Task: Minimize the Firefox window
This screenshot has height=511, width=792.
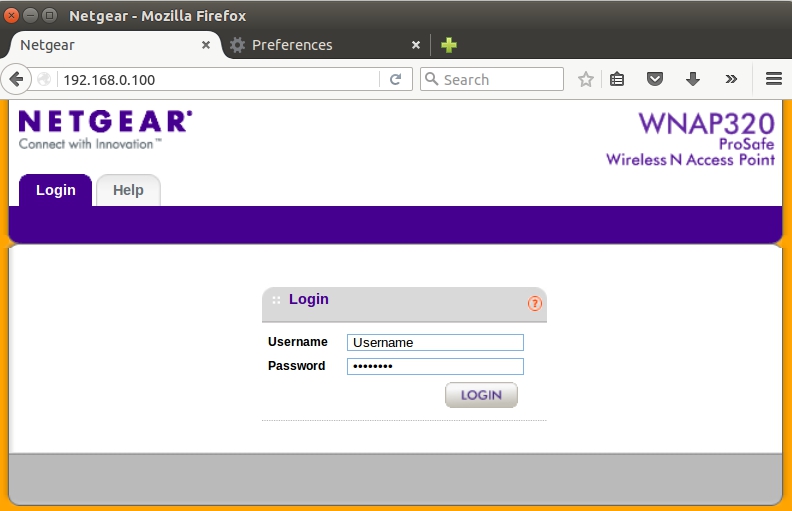Action: 30,16
